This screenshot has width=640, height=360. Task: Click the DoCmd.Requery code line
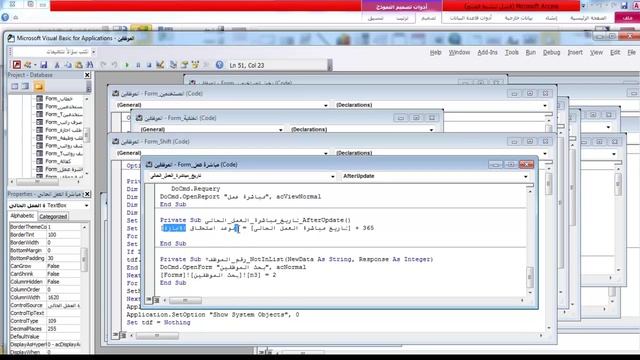point(196,189)
